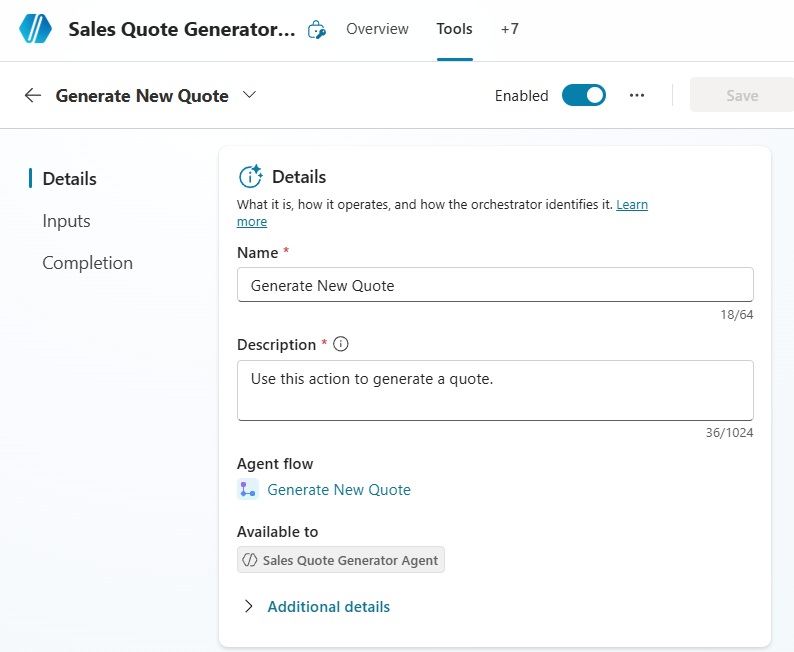This screenshot has width=794, height=652.
Task: Select the Tools tab
Action: (x=454, y=29)
